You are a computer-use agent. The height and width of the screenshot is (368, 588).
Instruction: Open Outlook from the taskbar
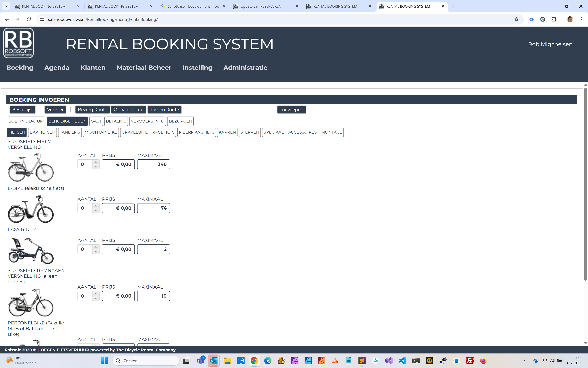point(214,361)
